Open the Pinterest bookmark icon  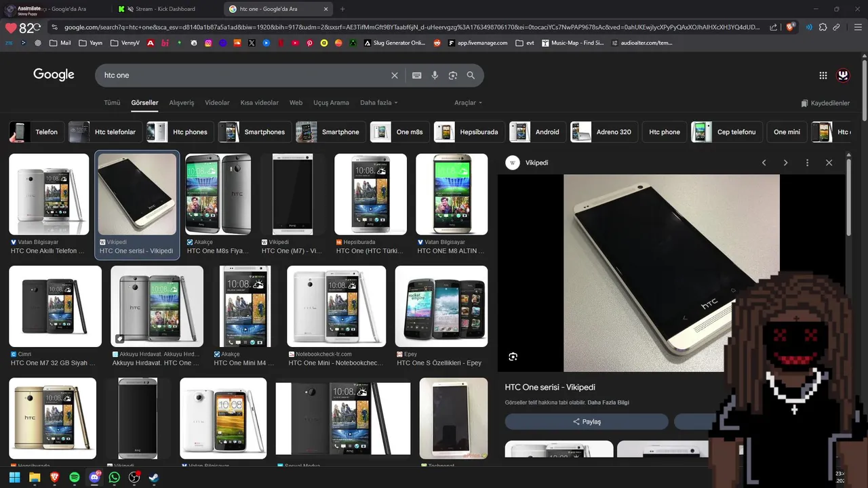[x=310, y=43]
